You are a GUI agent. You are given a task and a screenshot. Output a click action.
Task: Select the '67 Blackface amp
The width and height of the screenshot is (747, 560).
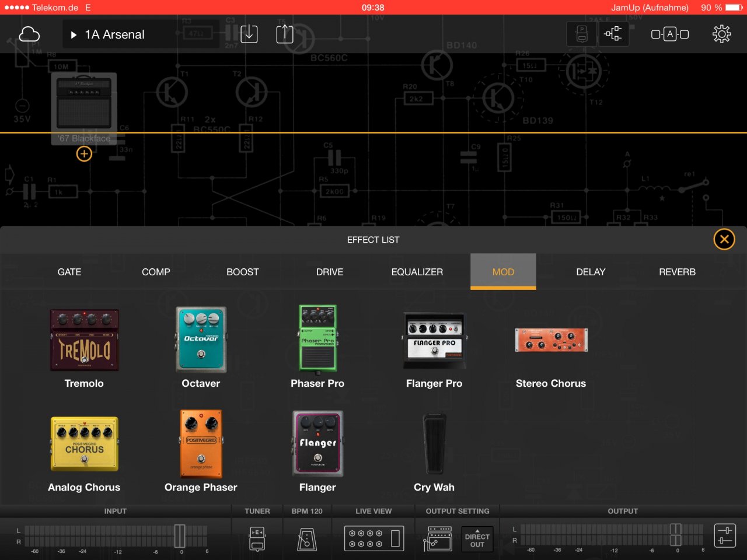pos(84,108)
